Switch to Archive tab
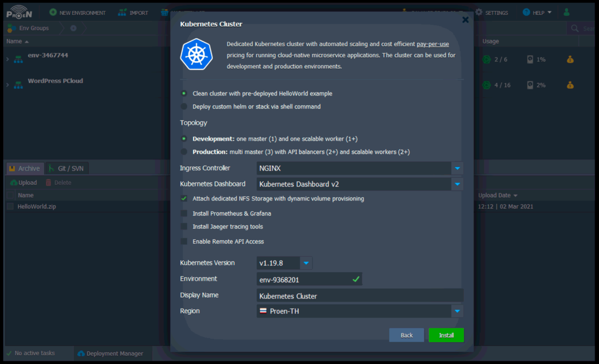599x364 pixels. [x=25, y=169]
